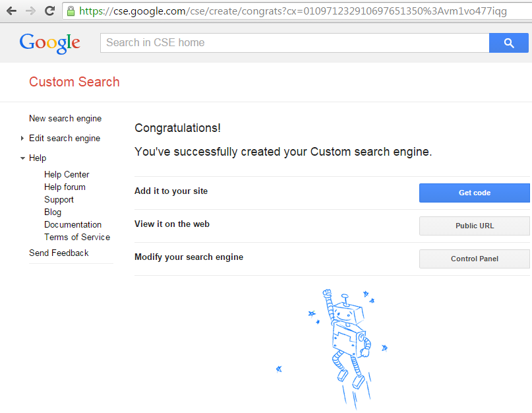The height and width of the screenshot is (413, 532).
Task: Click the Send Feedback link
Action: (x=59, y=253)
